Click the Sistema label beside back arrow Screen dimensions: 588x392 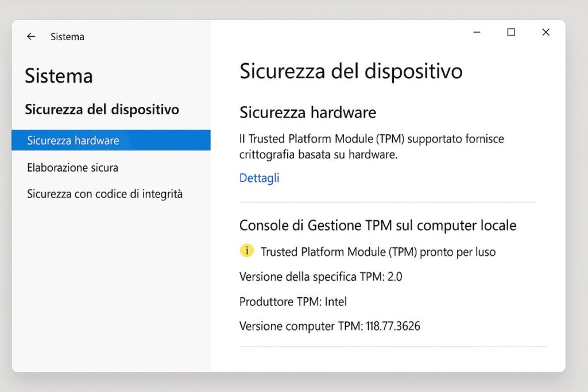pyautogui.click(x=67, y=37)
